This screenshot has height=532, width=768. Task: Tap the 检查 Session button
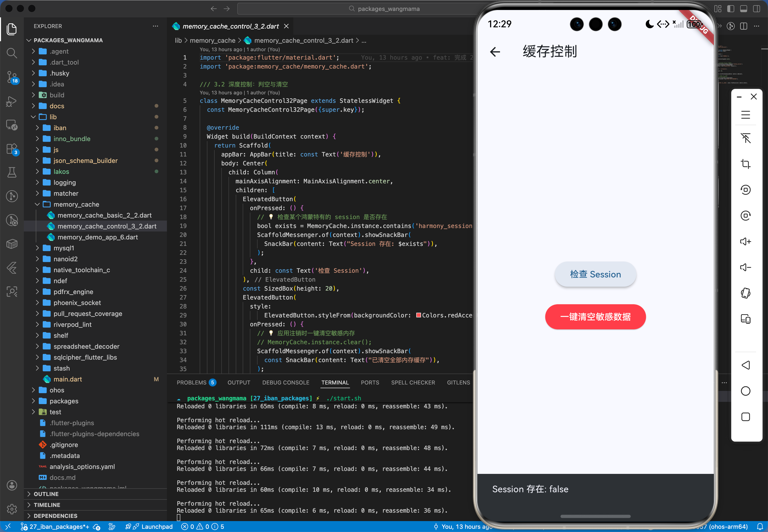pyautogui.click(x=595, y=274)
